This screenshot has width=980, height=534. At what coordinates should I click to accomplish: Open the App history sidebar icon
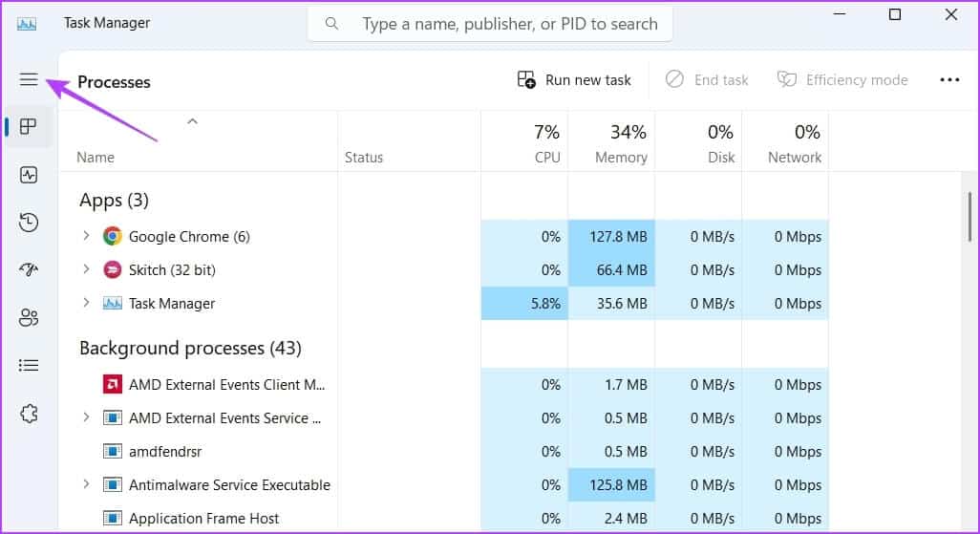(x=28, y=222)
